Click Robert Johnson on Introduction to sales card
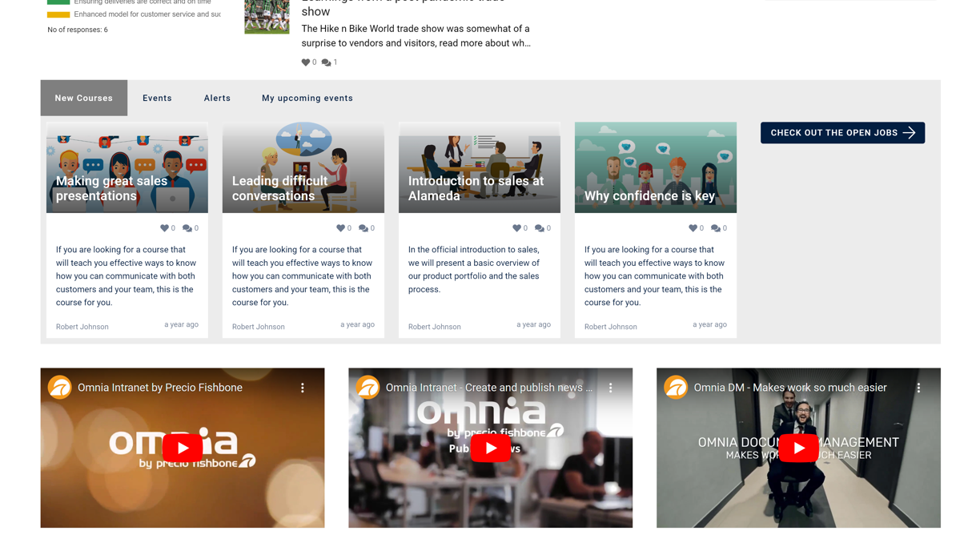The width and height of the screenshot is (980, 551). (435, 327)
